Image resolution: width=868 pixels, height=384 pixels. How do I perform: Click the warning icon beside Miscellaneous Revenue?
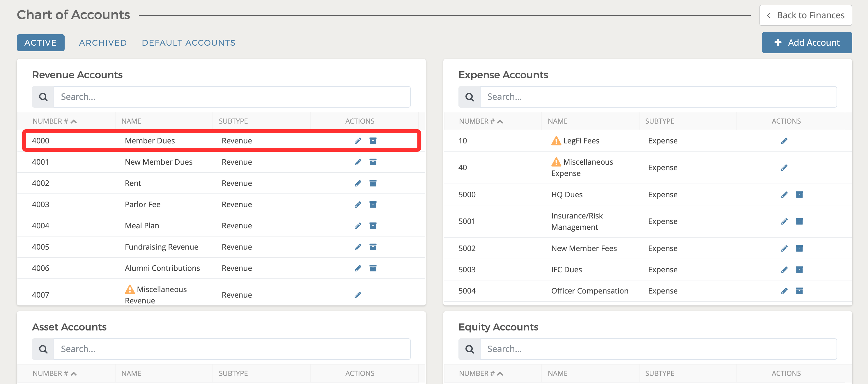tap(130, 289)
